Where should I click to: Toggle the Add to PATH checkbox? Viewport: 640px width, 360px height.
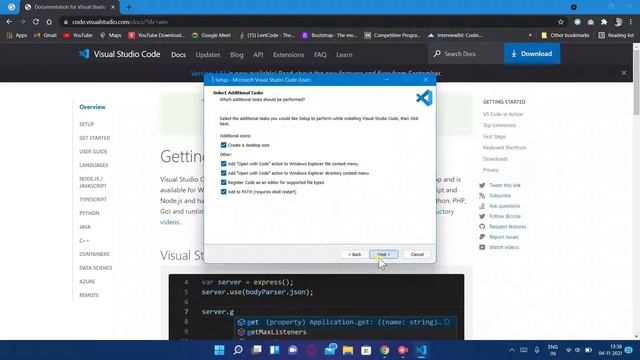tap(223, 192)
